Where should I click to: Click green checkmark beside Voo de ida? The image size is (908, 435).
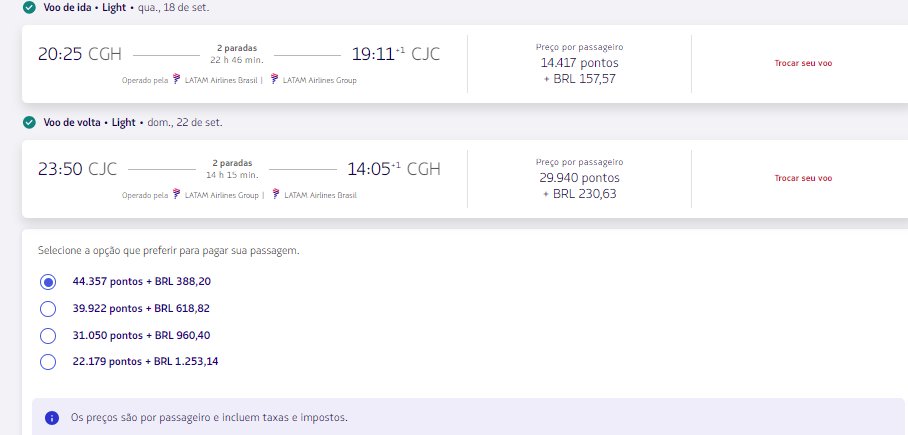point(29,8)
